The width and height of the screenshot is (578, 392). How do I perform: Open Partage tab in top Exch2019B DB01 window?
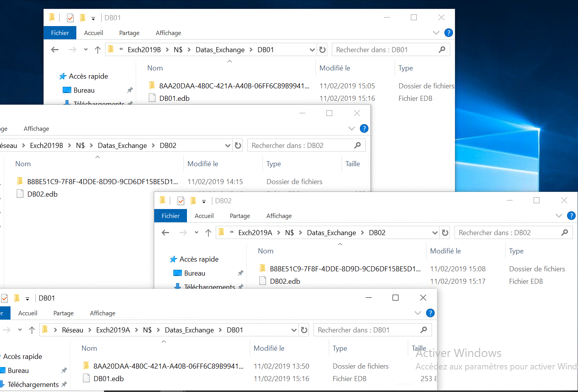129,33
